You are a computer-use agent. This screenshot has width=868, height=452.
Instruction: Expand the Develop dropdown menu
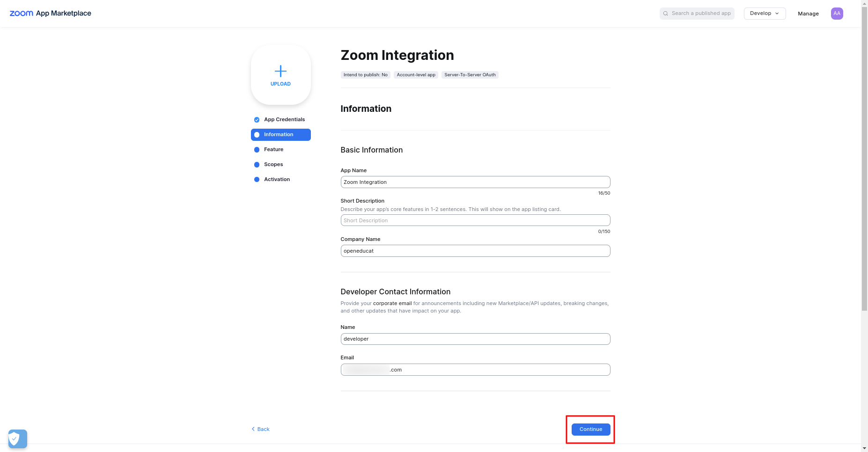pyautogui.click(x=764, y=14)
